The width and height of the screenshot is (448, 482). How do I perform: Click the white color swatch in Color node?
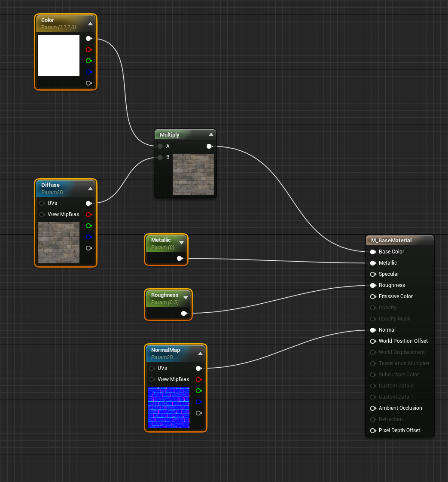coord(59,55)
